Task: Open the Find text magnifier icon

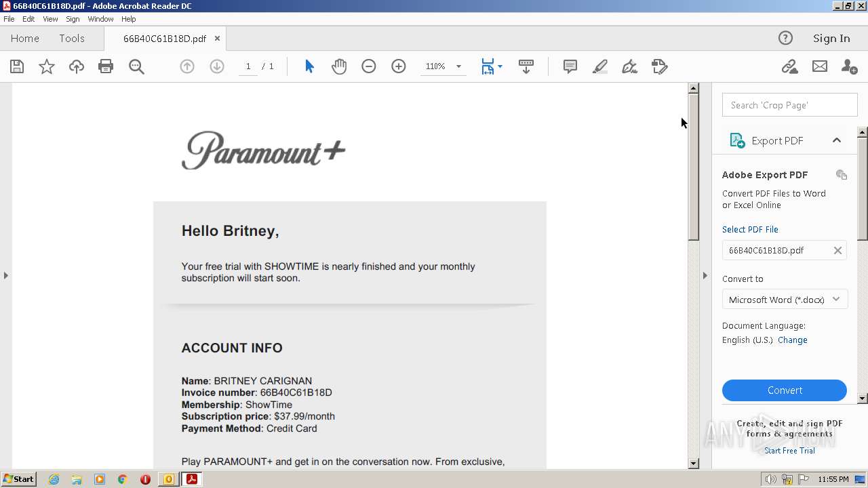Action: coord(136,66)
